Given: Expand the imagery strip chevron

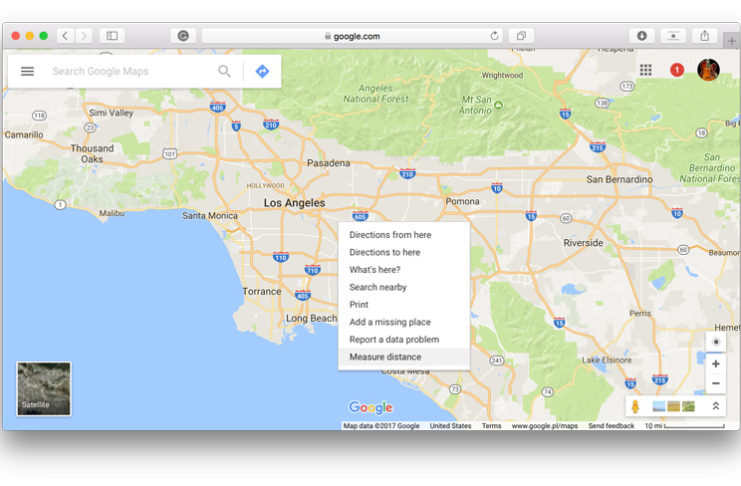Looking at the screenshot, I should pos(716,407).
